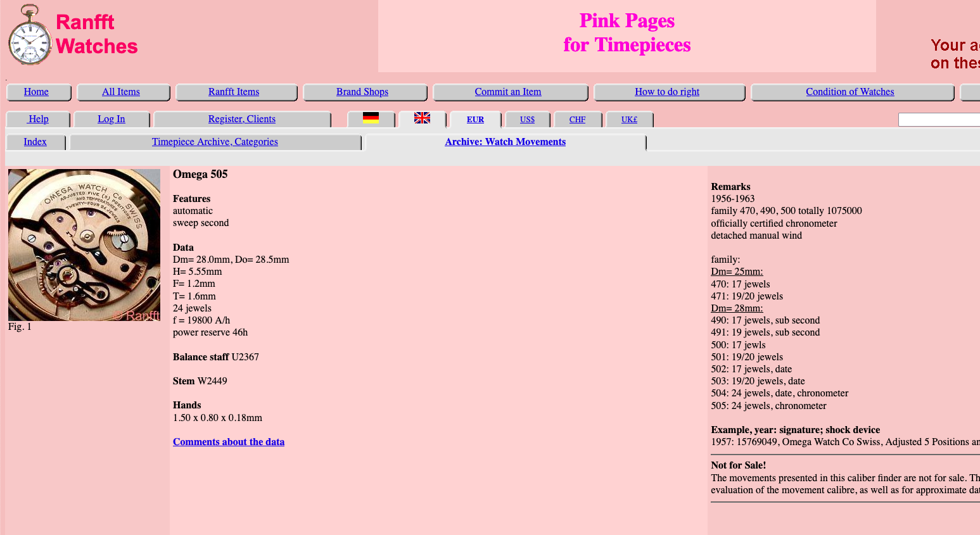Image resolution: width=980 pixels, height=535 pixels.
Task: Open the Help page
Action: click(38, 119)
